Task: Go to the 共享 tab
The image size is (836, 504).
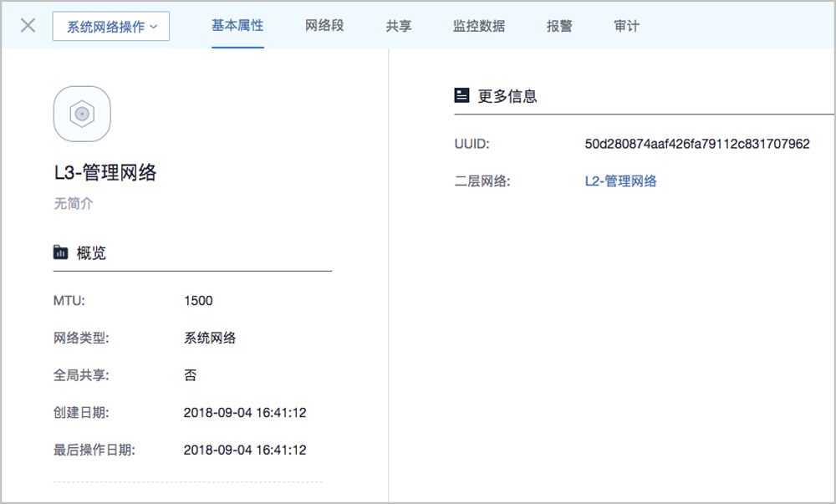Action: [x=399, y=26]
